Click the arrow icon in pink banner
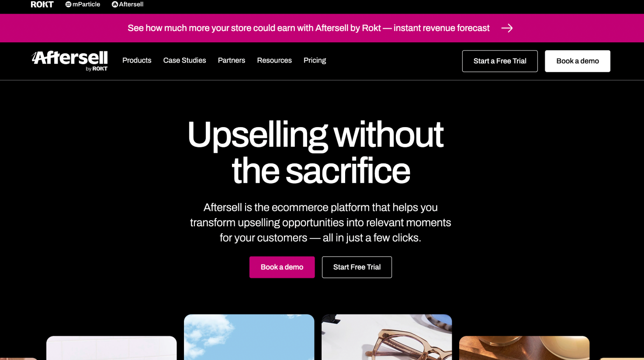 pos(507,28)
